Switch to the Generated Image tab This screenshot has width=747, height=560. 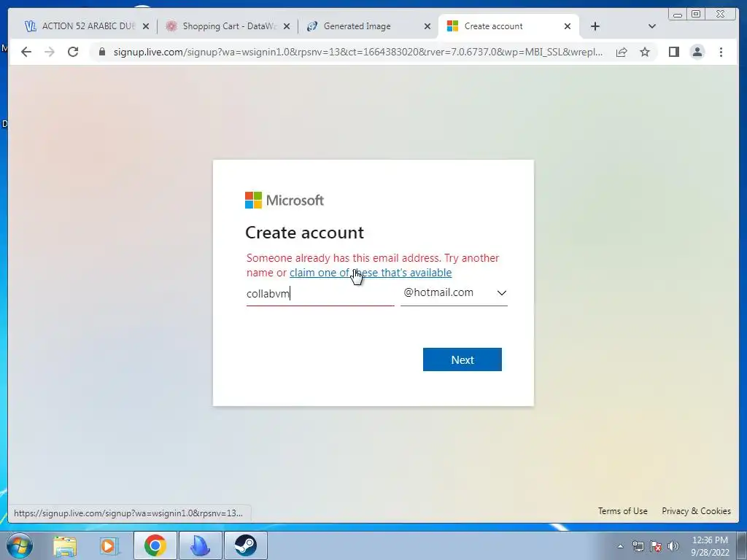tap(367, 26)
